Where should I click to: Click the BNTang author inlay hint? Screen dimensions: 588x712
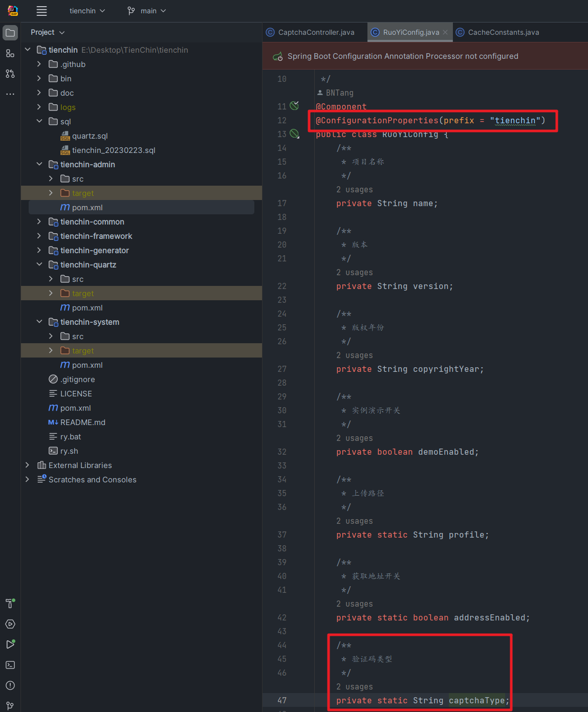point(339,93)
